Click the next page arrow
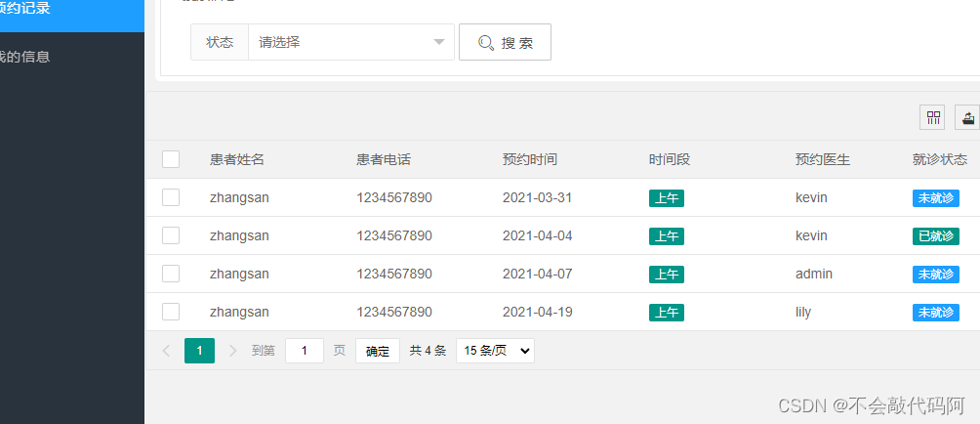The height and width of the screenshot is (424, 980). coord(233,351)
